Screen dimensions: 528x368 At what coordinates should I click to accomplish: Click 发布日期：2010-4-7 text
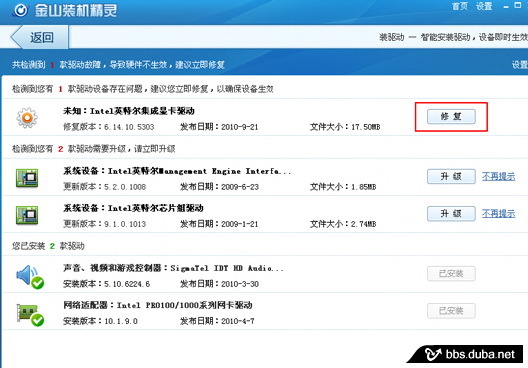[x=217, y=321]
